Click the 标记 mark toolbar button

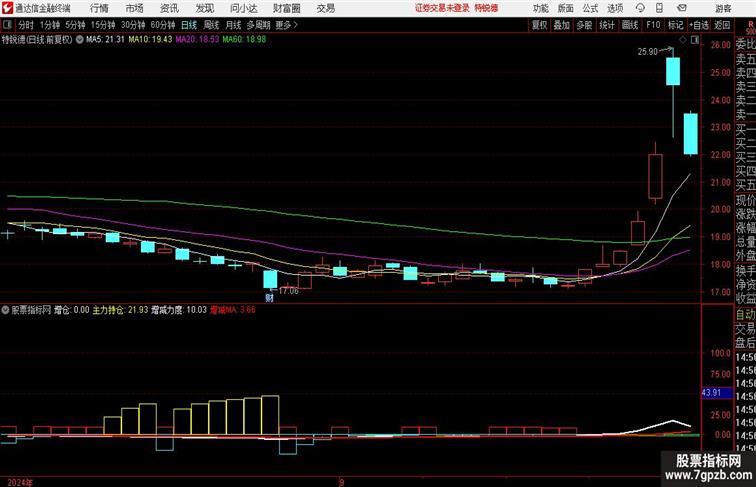[x=675, y=25]
